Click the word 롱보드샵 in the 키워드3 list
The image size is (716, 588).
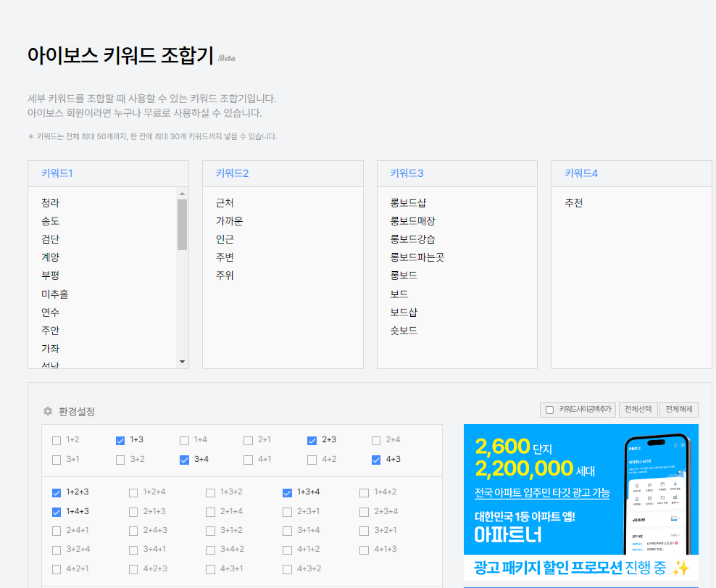pyautogui.click(x=408, y=203)
